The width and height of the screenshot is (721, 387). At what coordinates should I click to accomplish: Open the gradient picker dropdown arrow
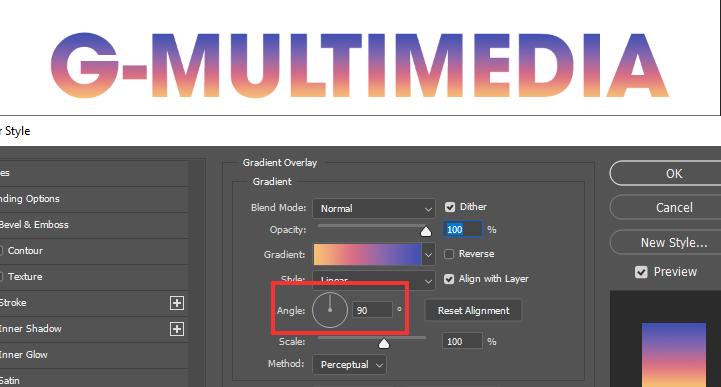[428, 255]
